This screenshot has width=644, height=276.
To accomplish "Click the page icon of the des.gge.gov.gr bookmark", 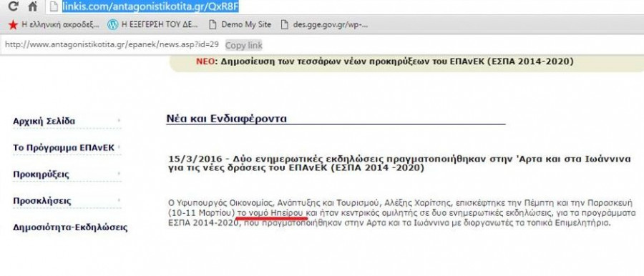I will pos(284,24).
